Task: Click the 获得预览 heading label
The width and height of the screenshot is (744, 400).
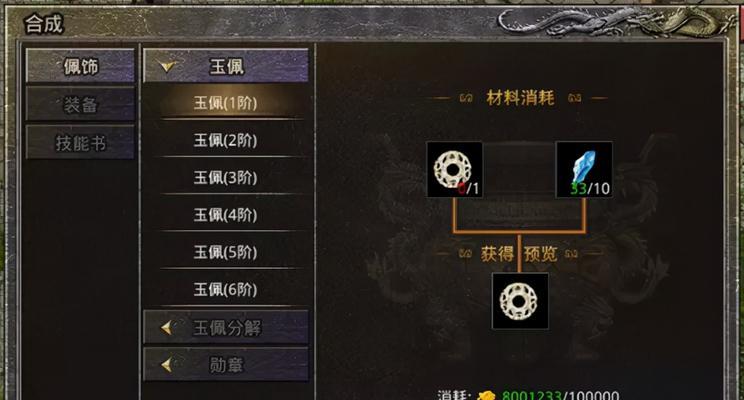Action: click(519, 254)
